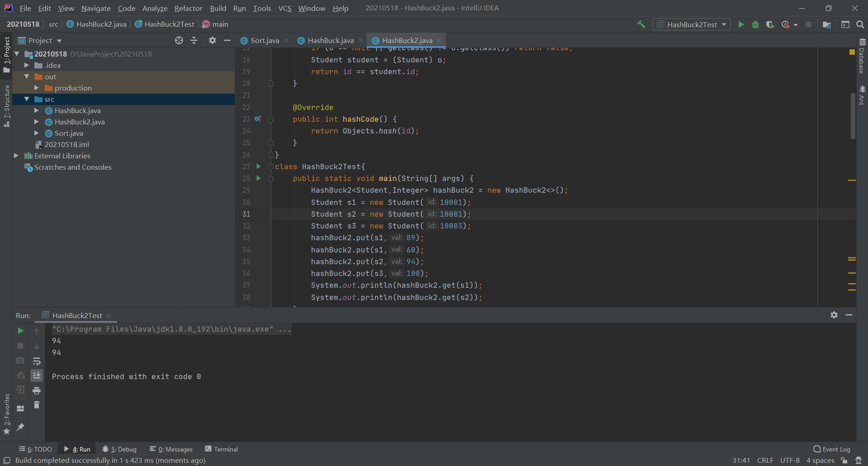Print console output icon
The width and height of the screenshot is (868, 466).
37,390
